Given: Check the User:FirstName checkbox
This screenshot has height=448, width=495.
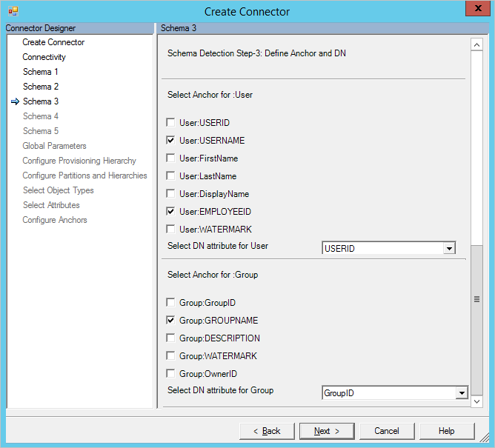Looking at the screenshot, I should tap(170, 158).
